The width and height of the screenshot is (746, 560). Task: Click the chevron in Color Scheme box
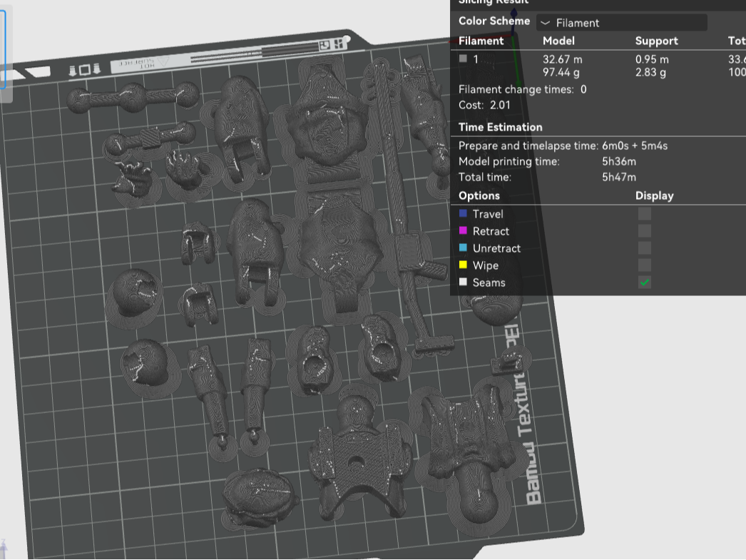pos(545,23)
